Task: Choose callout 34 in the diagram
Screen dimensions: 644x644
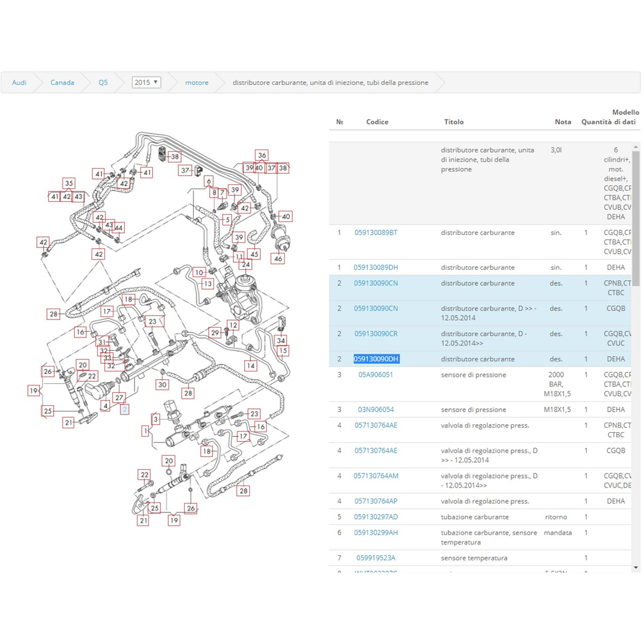Action: 281,340
